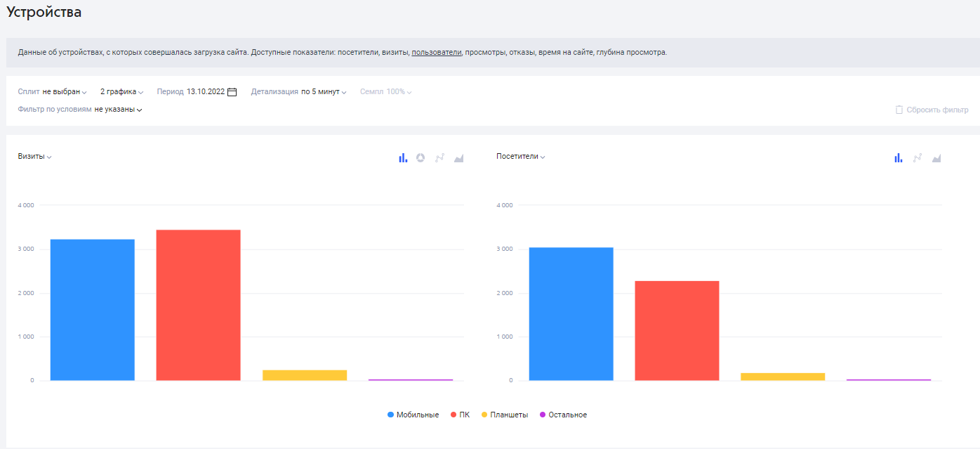
Task: Toggle Мобильные series in the legend
Action: pyautogui.click(x=413, y=415)
